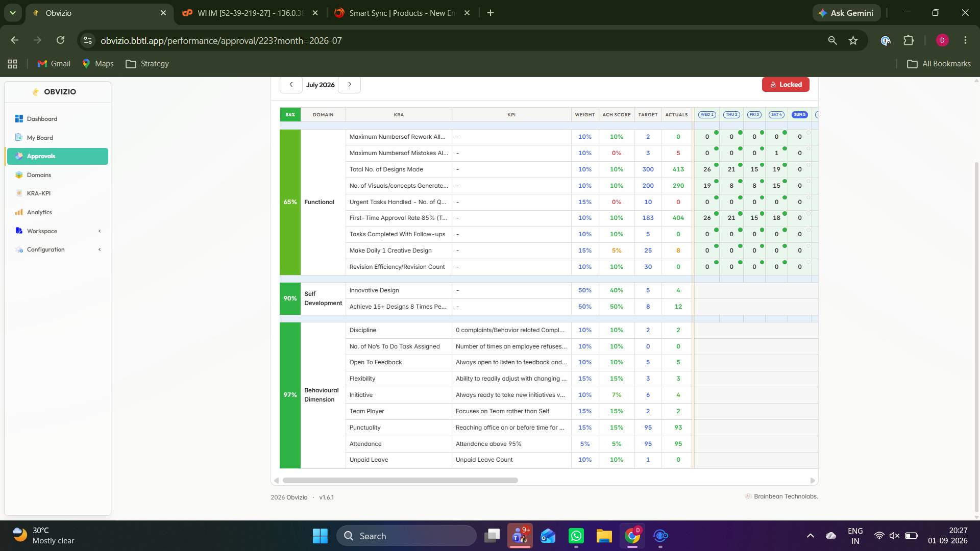The image size is (980, 551).
Task: Go to next month after July 2026
Action: [350, 85]
